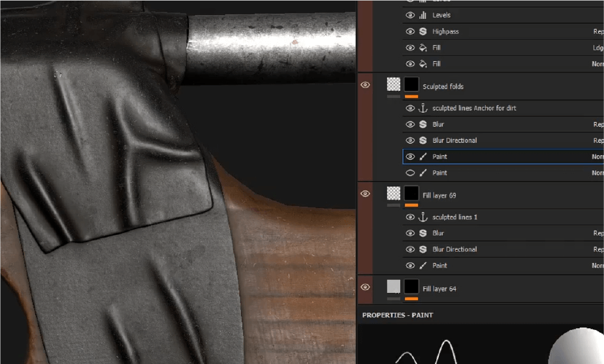Click Blur Directional icon under Sculpted folds
This screenshot has width=604, height=364.
(x=423, y=140)
